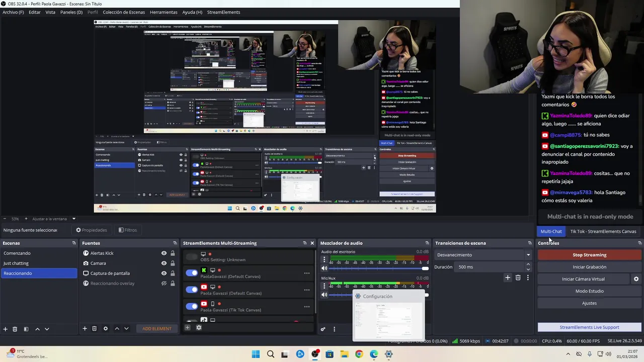Delete the scene transition with trash icon
This screenshot has width=644, height=362.
pyautogui.click(x=518, y=278)
